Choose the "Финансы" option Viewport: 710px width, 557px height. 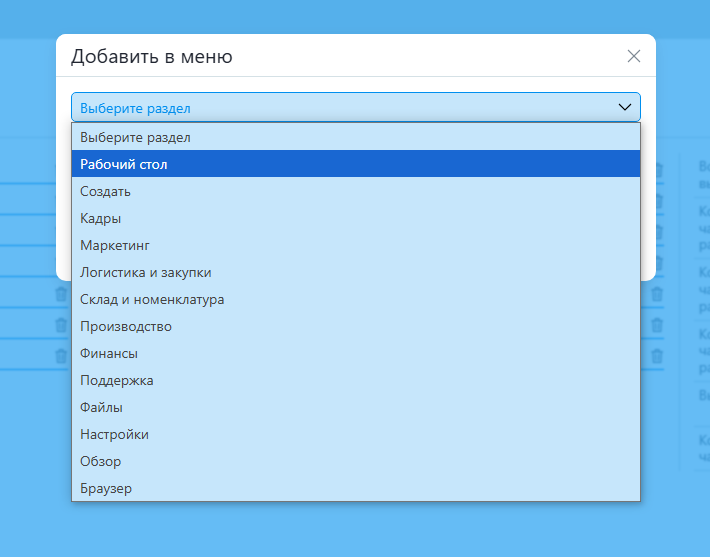click(109, 353)
